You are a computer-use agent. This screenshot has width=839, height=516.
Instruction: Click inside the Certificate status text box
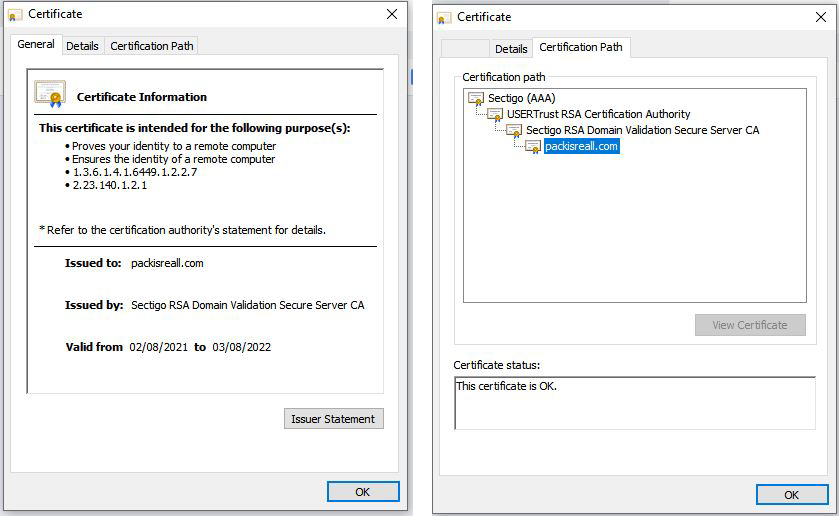635,403
